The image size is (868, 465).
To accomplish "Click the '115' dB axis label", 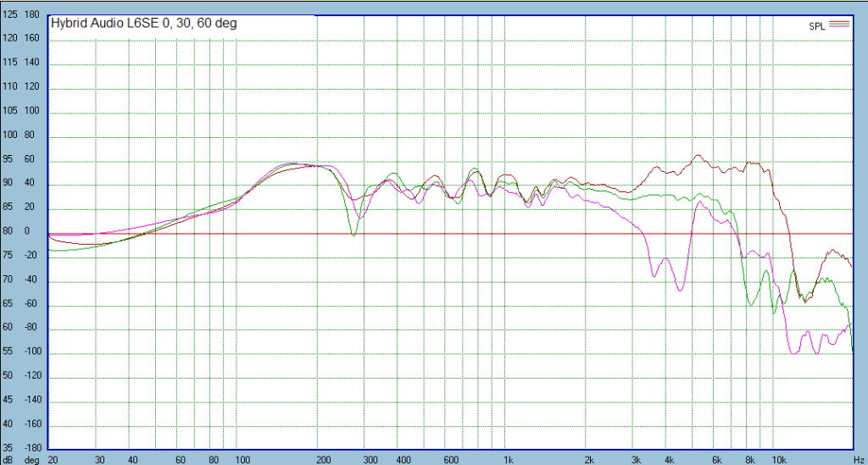I will (x=10, y=63).
